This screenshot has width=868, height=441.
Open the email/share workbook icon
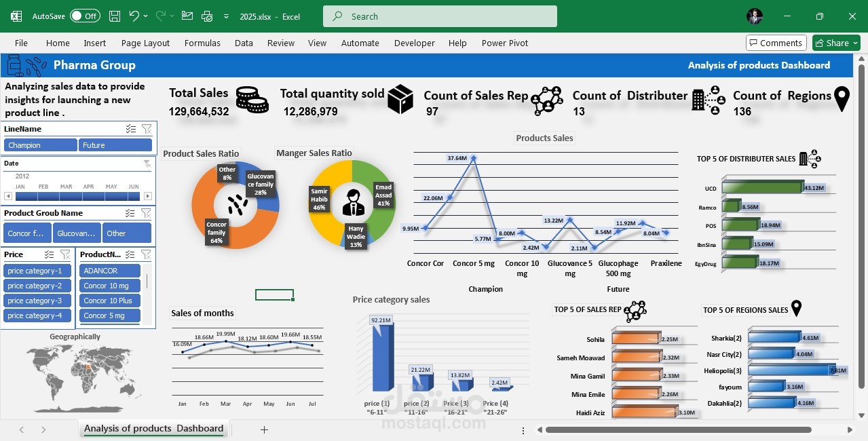point(187,16)
